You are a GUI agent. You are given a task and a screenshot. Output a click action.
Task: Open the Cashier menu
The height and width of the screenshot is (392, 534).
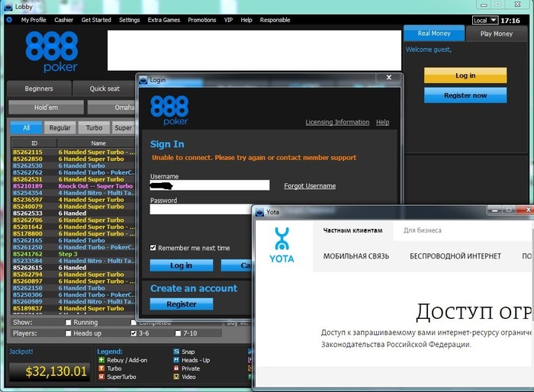pyautogui.click(x=63, y=20)
